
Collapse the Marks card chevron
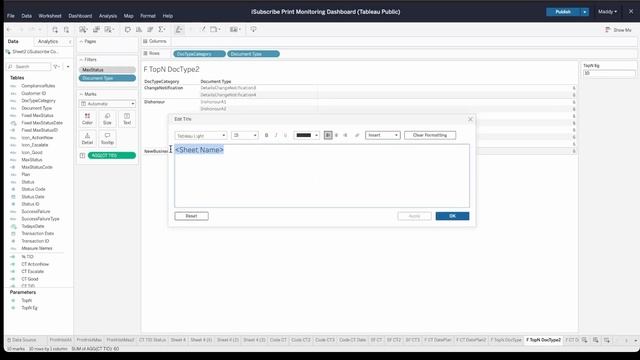coord(81,94)
